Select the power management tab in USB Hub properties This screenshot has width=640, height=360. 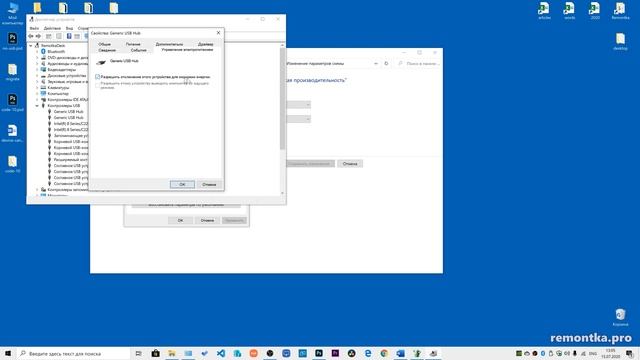tap(187, 49)
